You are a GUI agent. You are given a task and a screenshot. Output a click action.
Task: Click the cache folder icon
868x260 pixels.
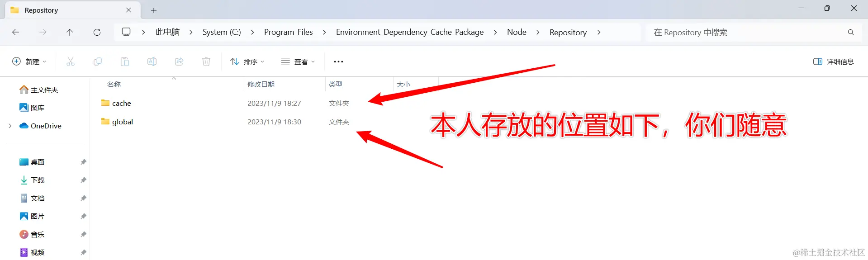105,103
